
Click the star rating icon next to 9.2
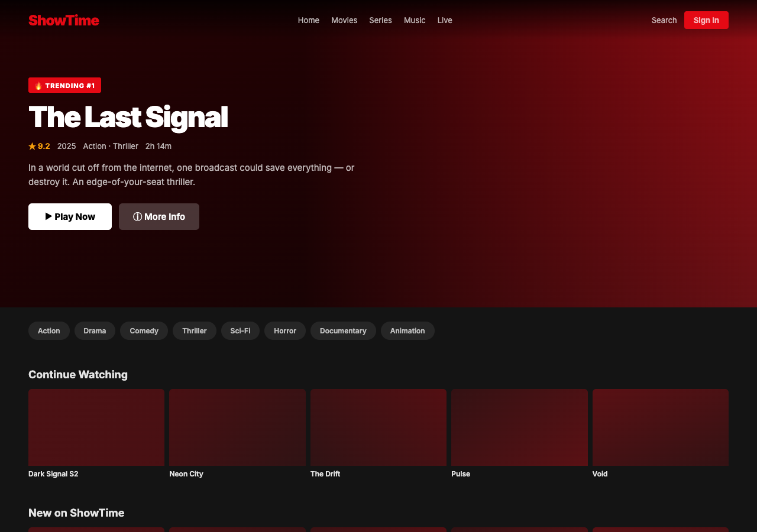coord(31,145)
